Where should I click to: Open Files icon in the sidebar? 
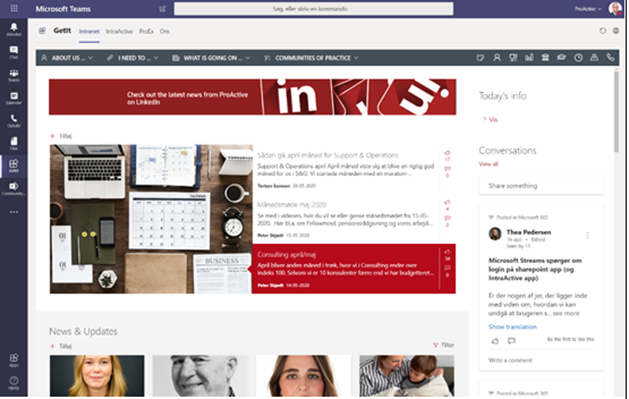point(14,144)
